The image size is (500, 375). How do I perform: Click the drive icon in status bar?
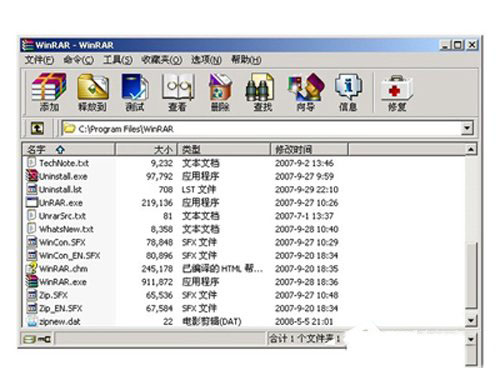(x=29, y=339)
